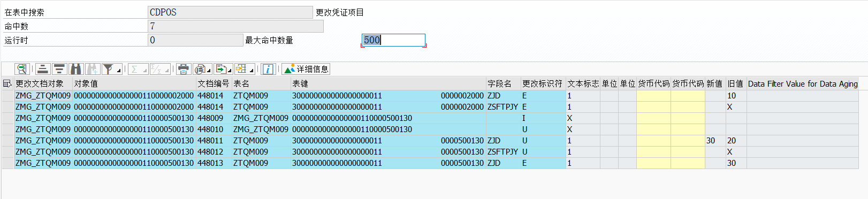
Task: Click the 表名 column header
Action: (261, 83)
